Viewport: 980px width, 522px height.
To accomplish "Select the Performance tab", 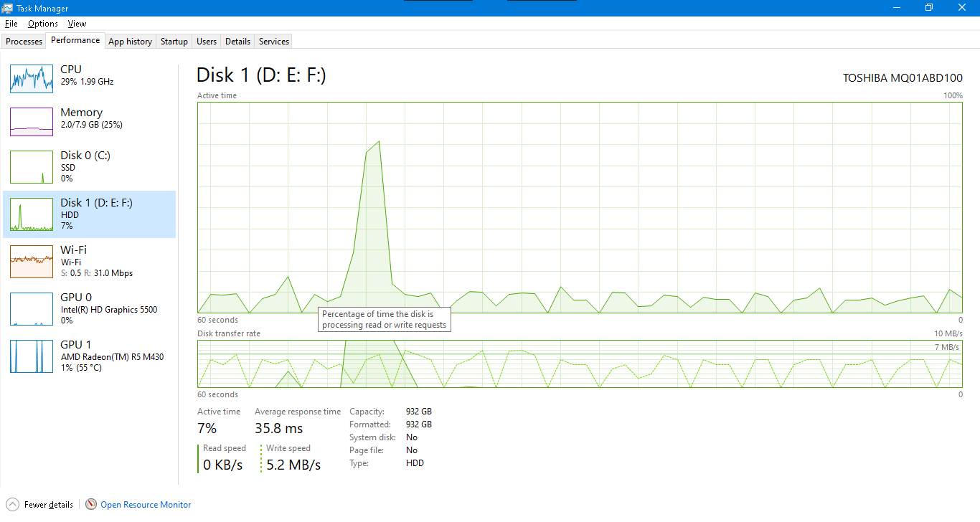I will (75, 40).
